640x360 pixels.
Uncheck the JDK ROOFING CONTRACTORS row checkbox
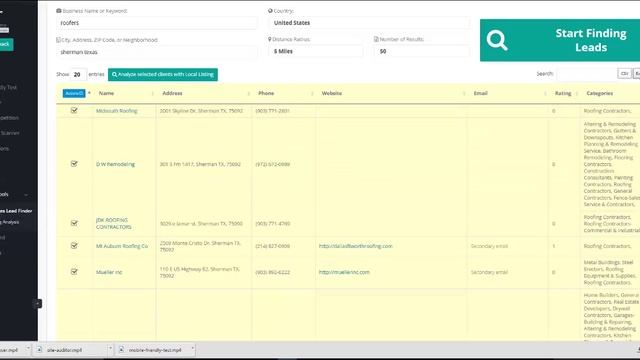74,223
